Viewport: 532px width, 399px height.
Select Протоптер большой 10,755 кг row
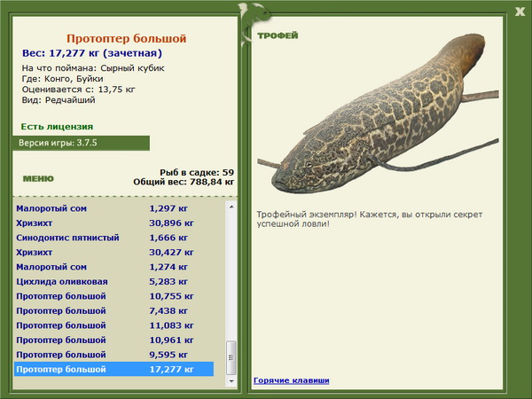coord(114,296)
